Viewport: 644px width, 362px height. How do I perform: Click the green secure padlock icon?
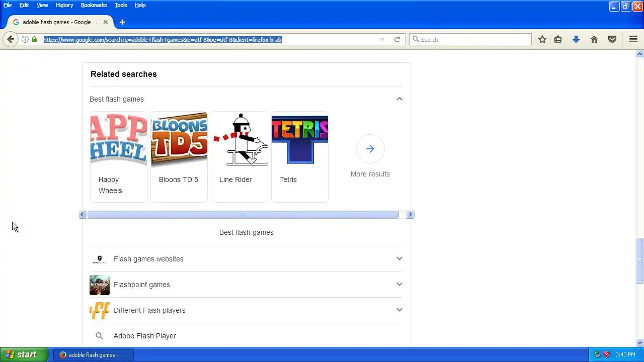[x=34, y=39]
